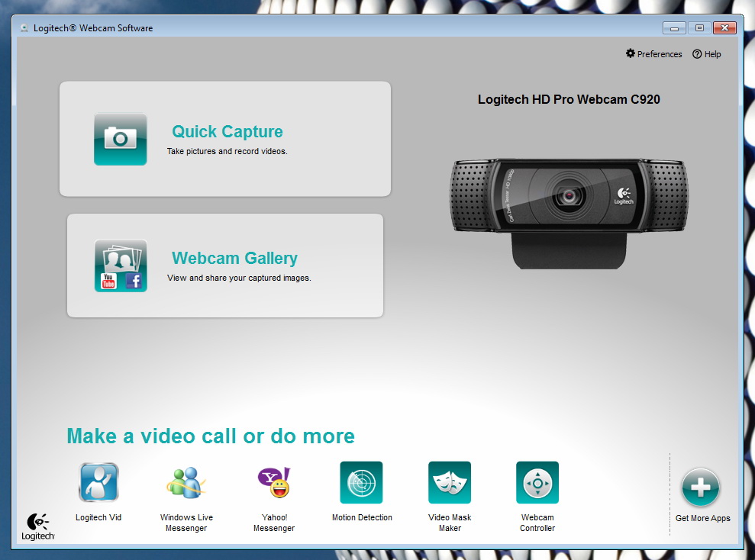Click the Logitech HD Pro Webcam C920 image
The width and height of the screenshot is (755, 560).
pos(569,214)
